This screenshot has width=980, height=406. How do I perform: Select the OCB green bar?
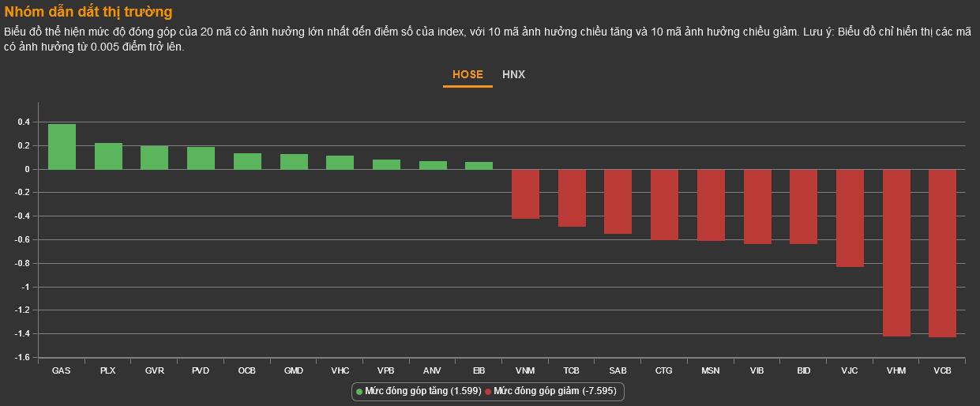click(x=247, y=162)
